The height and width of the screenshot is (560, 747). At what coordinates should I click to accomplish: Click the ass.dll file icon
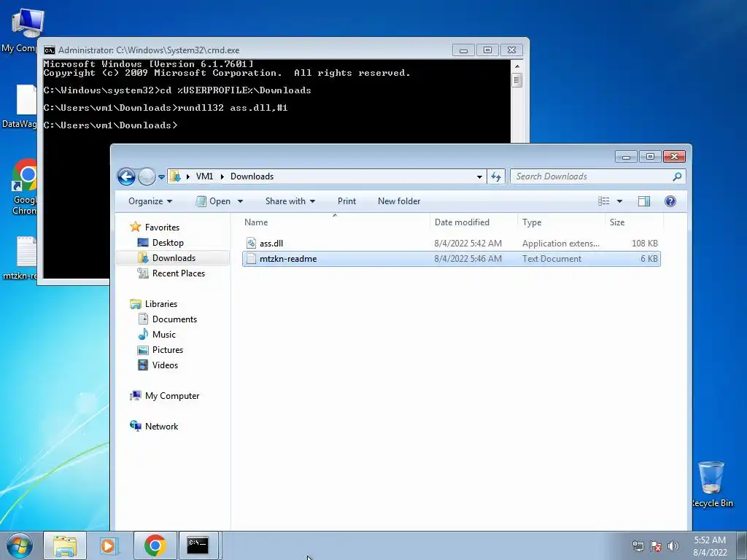(251, 244)
